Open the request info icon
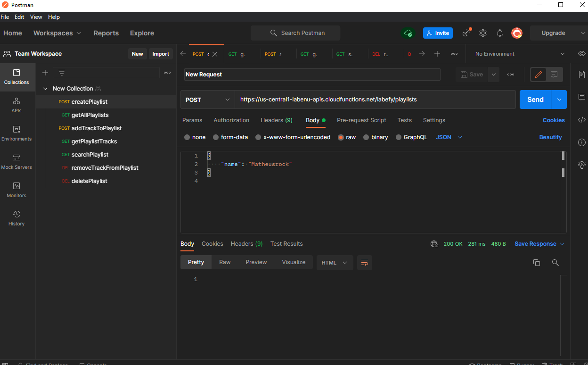This screenshot has width=588, height=365. [582, 142]
